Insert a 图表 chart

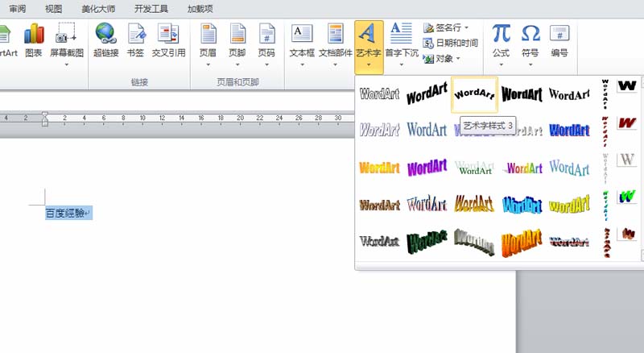click(x=33, y=40)
